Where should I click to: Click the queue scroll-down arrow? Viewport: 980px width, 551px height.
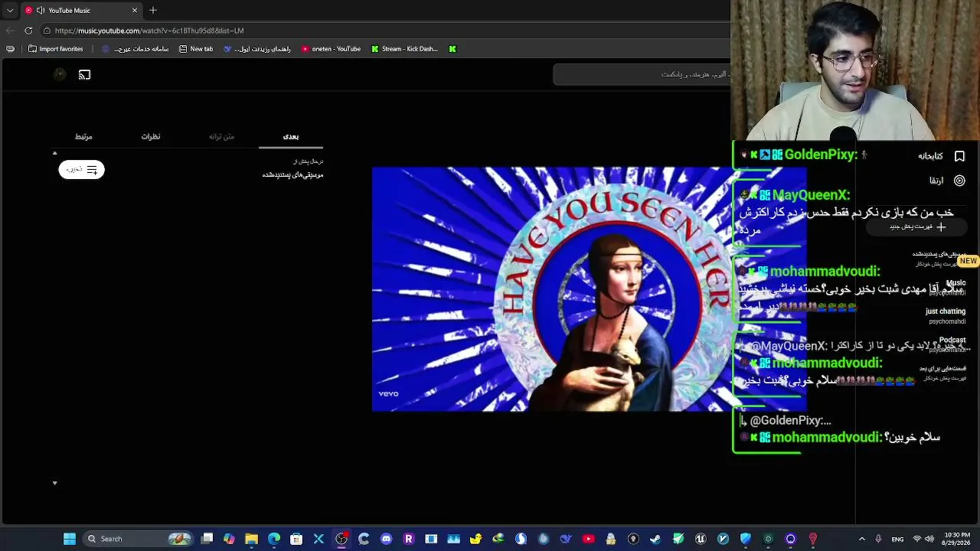[x=54, y=483]
